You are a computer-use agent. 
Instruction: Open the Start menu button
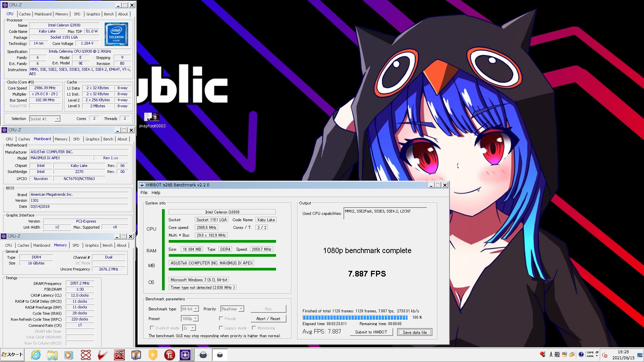pyautogui.click(x=12, y=355)
